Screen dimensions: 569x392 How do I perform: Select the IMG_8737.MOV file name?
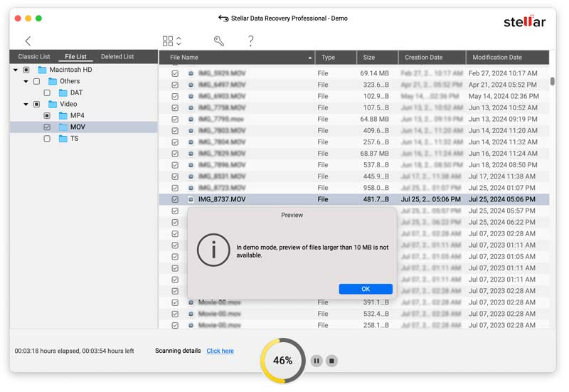(222, 199)
